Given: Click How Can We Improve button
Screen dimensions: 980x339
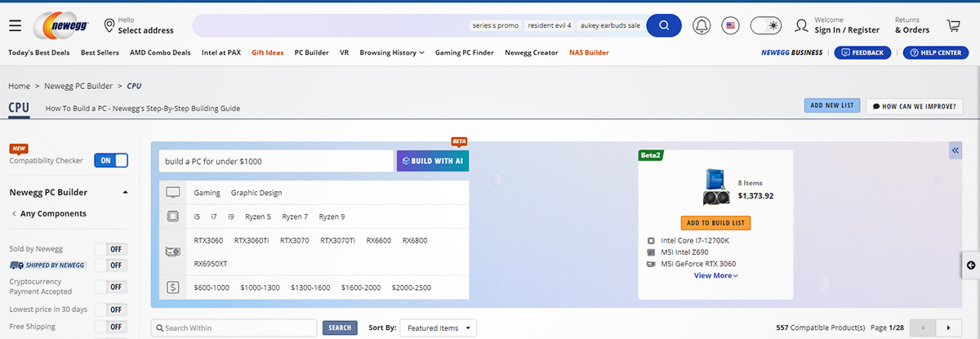Looking at the screenshot, I should click(x=915, y=105).
